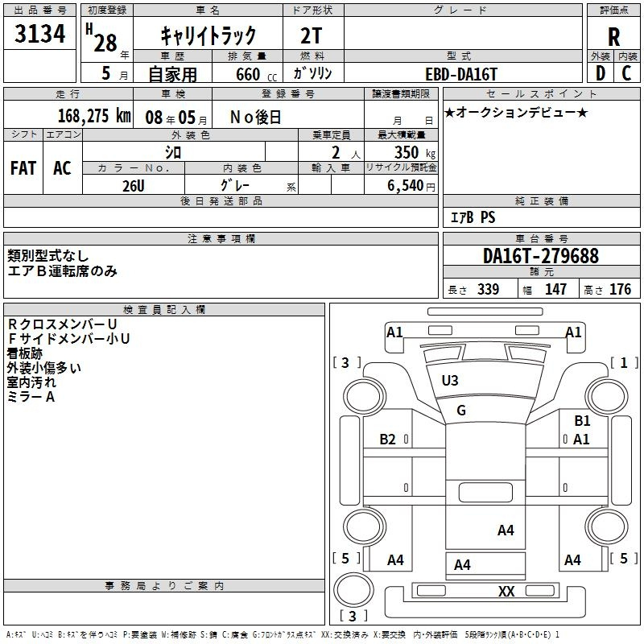Select inspector note Fサイドメンバー小U
Viewport: 644px width, 644px height.
point(68,338)
